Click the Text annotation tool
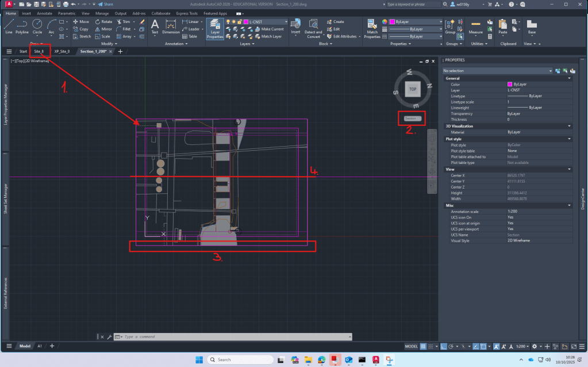The width and height of the screenshot is (588, 367). pyautogui.click(x=155, y=26)
